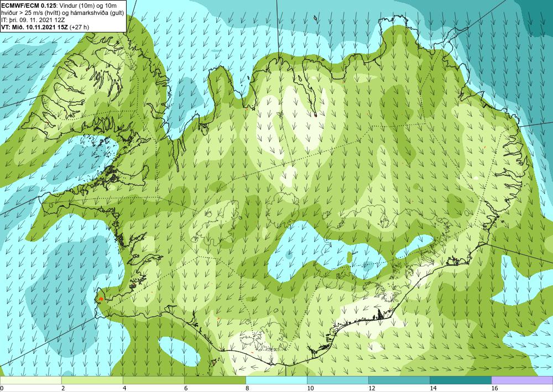Click the palest 0–2 m/s legend swatch

click(x=30, y=380)
